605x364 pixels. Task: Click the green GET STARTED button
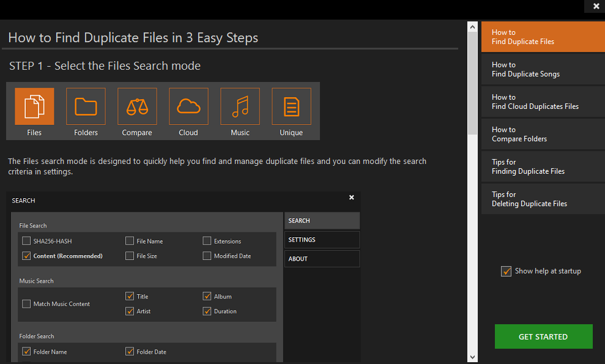[x=543, y=336]
